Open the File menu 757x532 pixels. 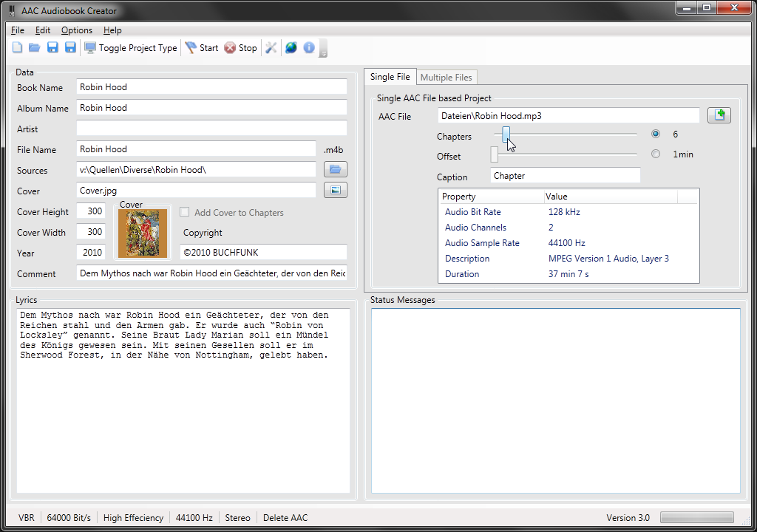point(18,30)
